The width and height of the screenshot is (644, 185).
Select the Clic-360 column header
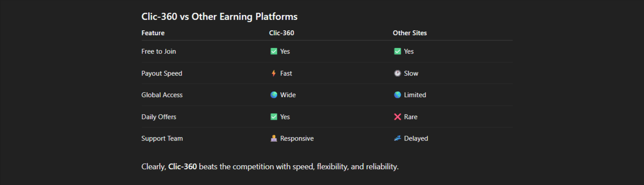281,33
